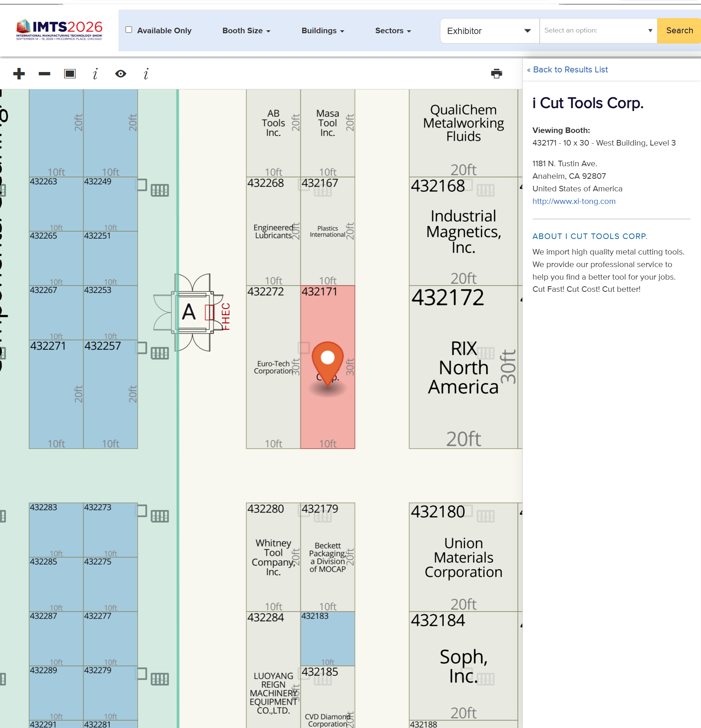Click the yellow Search button
The width and height of the screenshot is (701, 728).
[679, 30]
